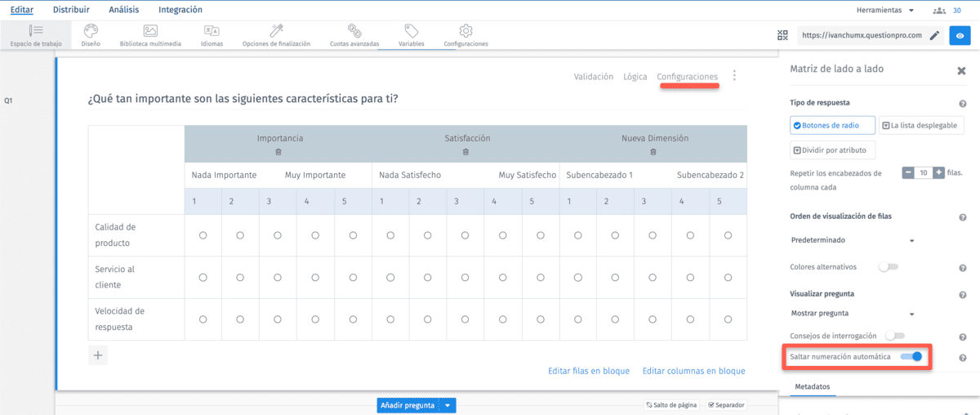Add a new row with the plus icon

[x=98, y=355]
